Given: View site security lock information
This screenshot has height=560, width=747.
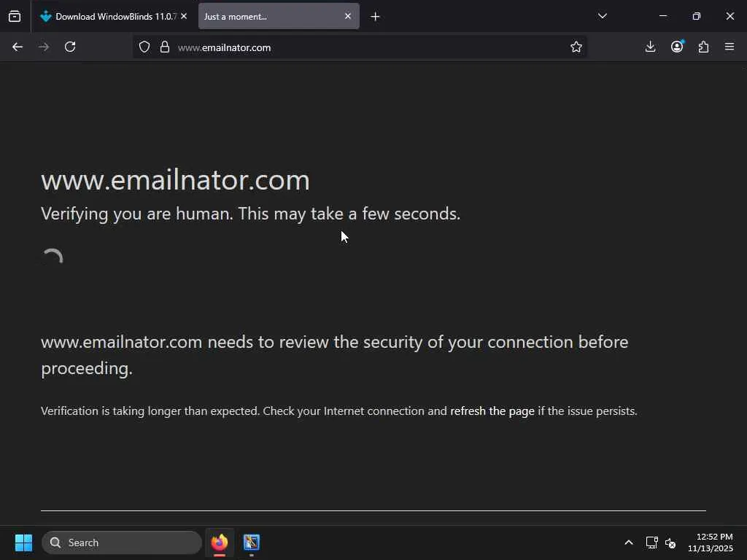Looking at the screenshot, I should click(x=165, y=47).
